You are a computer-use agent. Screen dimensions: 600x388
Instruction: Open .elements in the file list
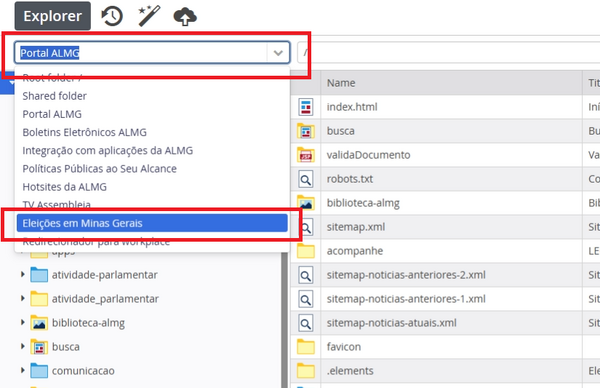click(x=350, y=371)
